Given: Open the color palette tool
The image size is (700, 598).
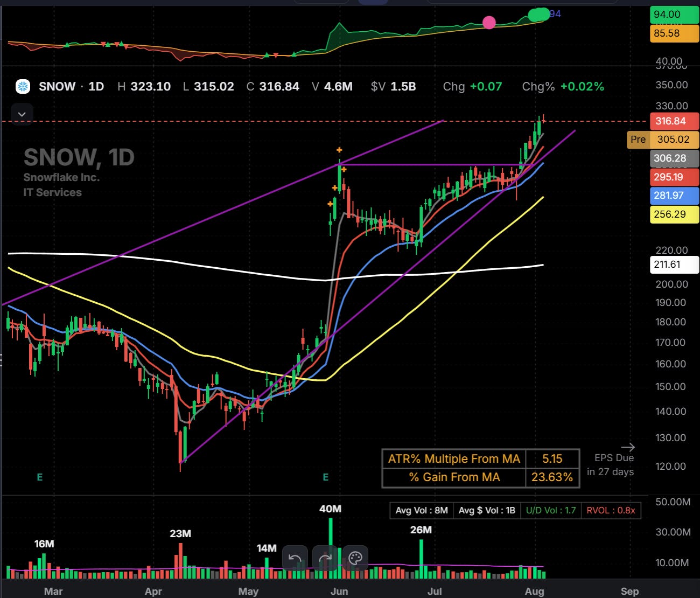Looking at the screenshot, I should tap(355, 559).
